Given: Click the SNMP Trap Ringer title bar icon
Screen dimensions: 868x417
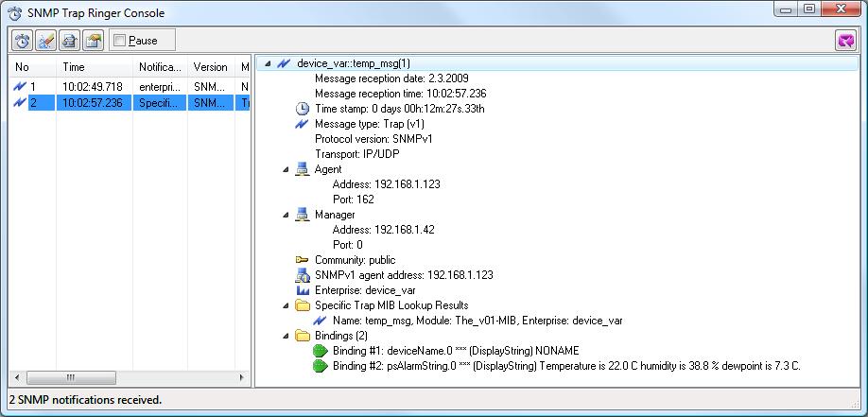Looking at the screenshot, I should pos(15,12).
